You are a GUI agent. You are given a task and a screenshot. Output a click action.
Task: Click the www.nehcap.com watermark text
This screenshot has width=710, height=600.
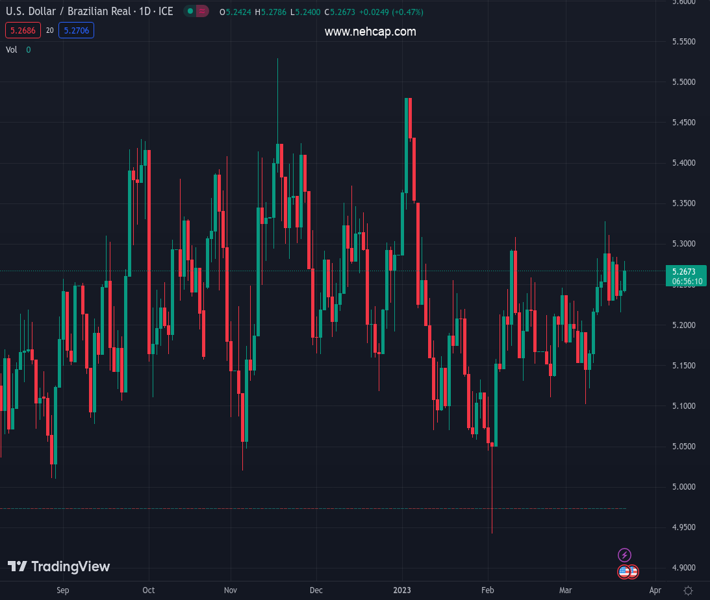click(x=370, y=32)
